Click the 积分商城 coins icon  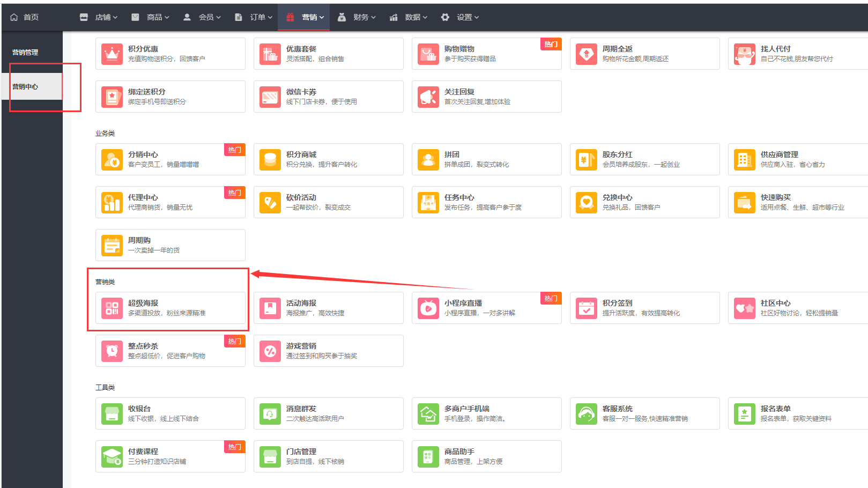pos(270,159)
